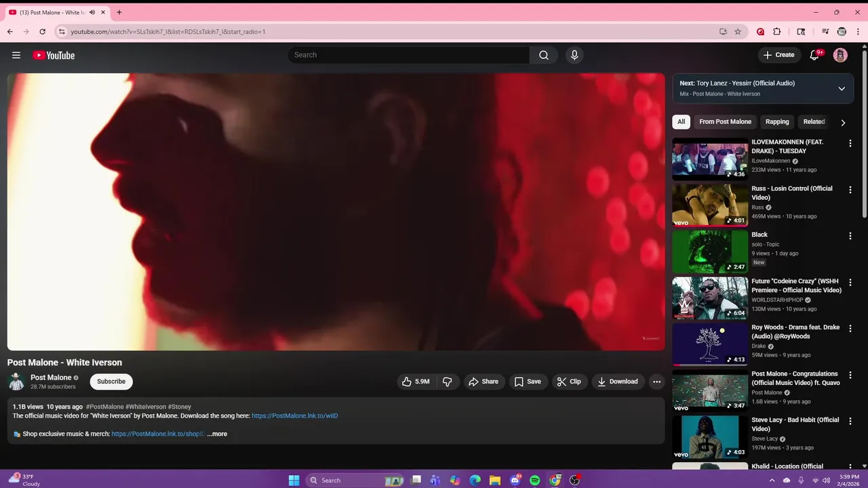Image resolution: width=868 pixels, height=488 pixels.
Task: Bookmark this page with star icon
Action: [x=738, y=31]
